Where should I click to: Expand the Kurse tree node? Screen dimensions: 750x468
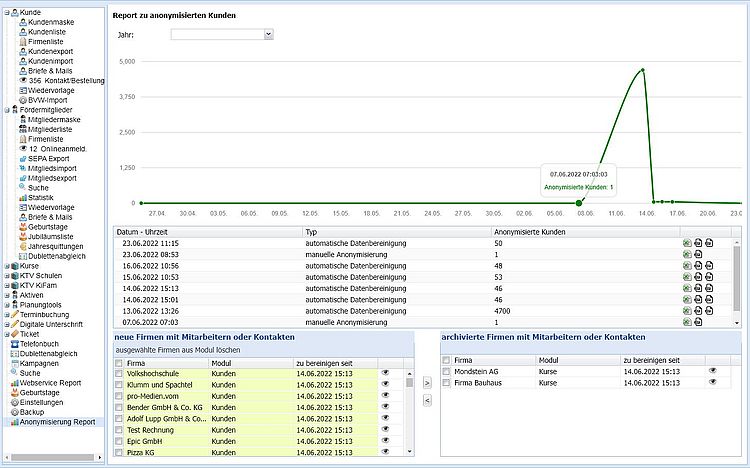point(7,266)
